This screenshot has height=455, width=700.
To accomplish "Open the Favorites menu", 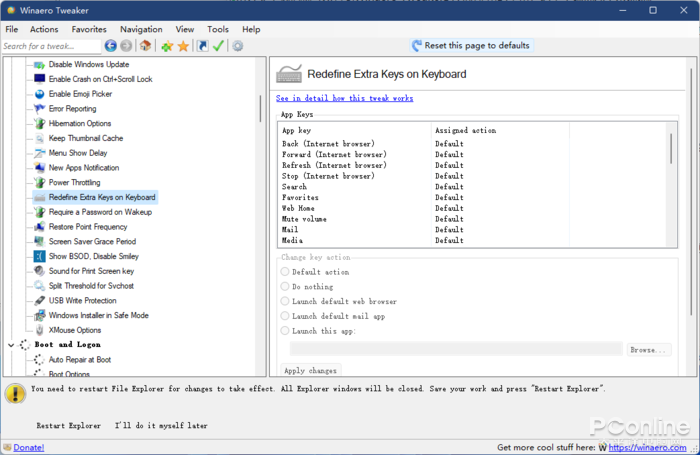I will (x=89, y=30).
